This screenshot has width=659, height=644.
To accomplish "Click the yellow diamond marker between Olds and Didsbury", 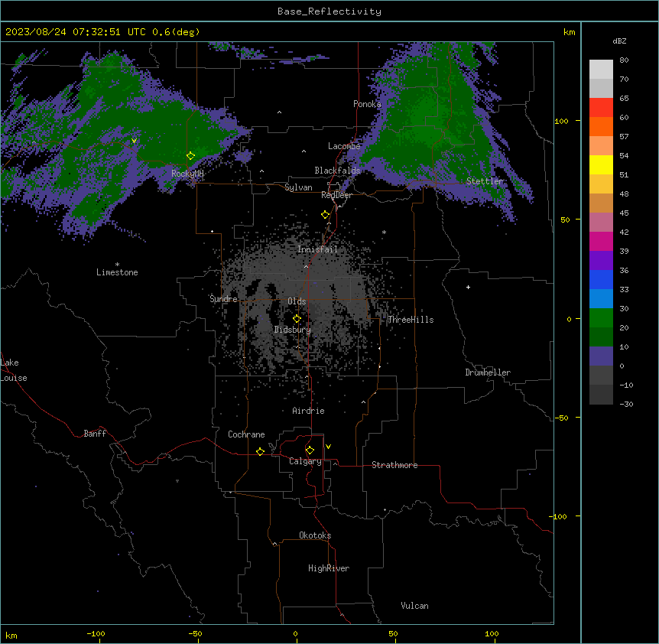I will 297,319.
